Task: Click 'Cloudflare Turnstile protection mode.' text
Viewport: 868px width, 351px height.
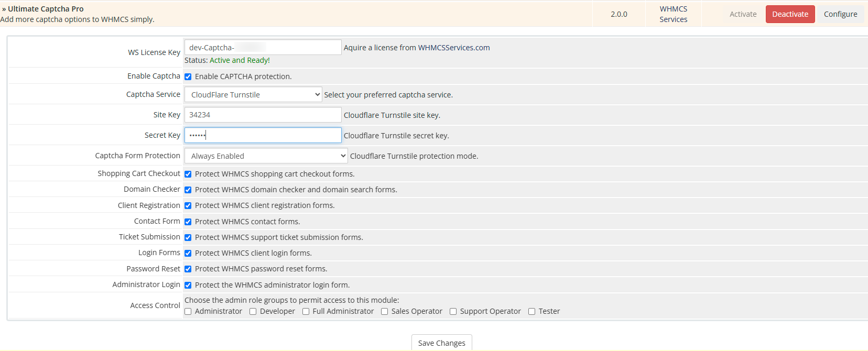Action: (x=414, y=156)
